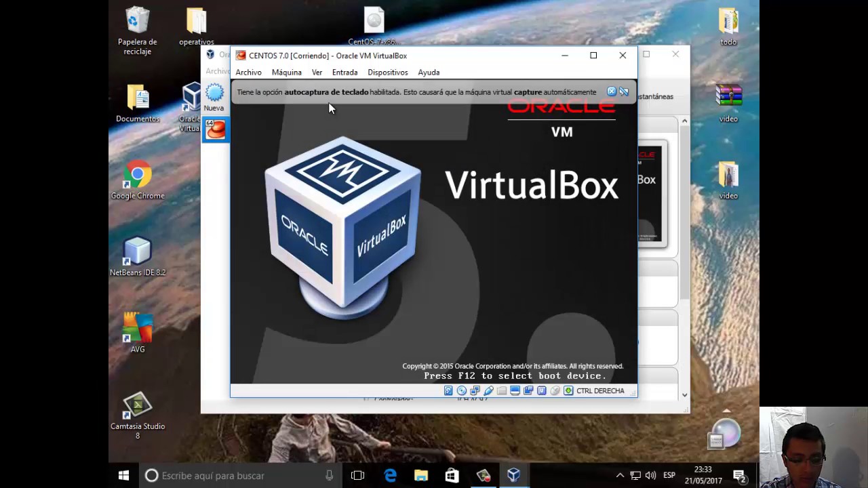Open File Explorer from the taskbar
This screenshot has width=868, height=488.
(421, 476)
